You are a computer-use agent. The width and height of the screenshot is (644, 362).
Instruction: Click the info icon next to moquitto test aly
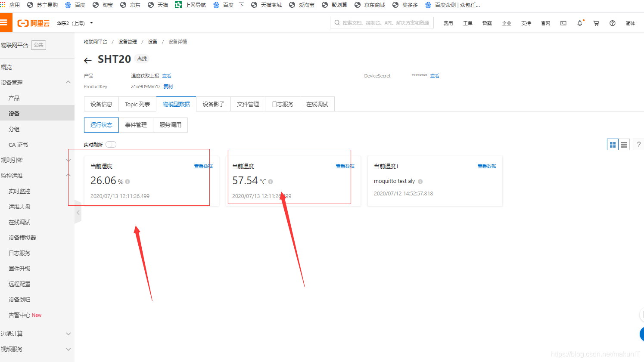(x=420, y=182)
